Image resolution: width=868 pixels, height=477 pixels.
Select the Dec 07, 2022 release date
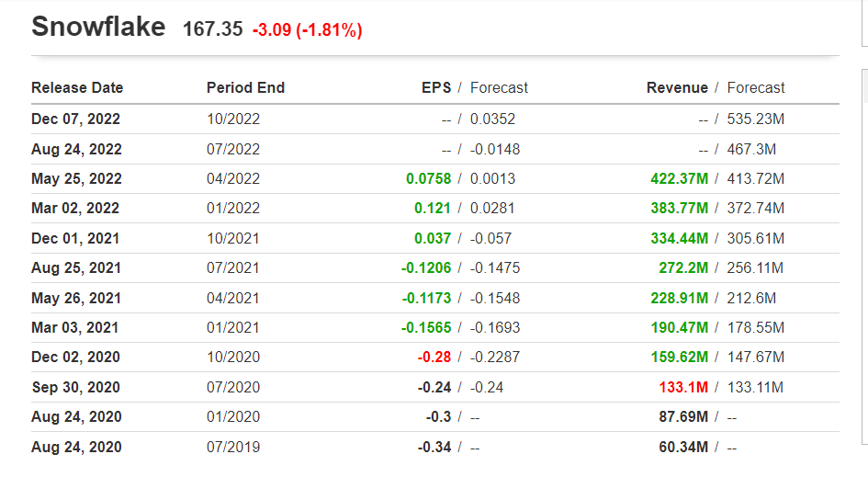pos(76,119)
